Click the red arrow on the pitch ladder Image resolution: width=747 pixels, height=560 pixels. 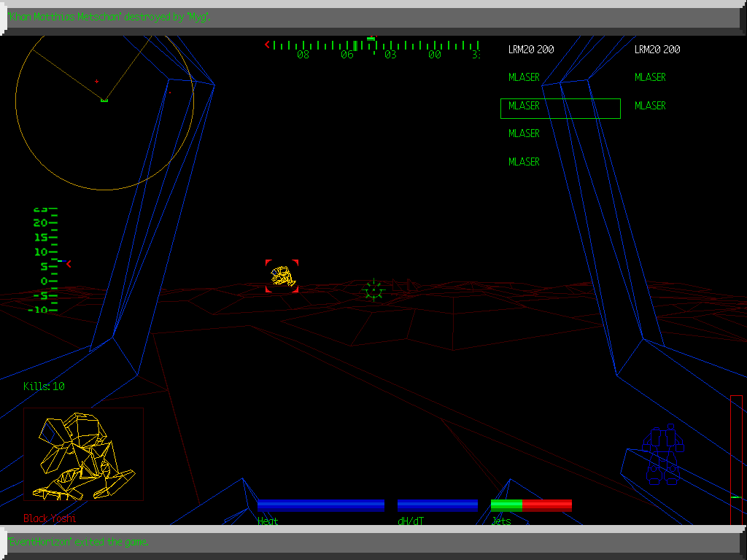pyautogui.click(x=69, y=263)
